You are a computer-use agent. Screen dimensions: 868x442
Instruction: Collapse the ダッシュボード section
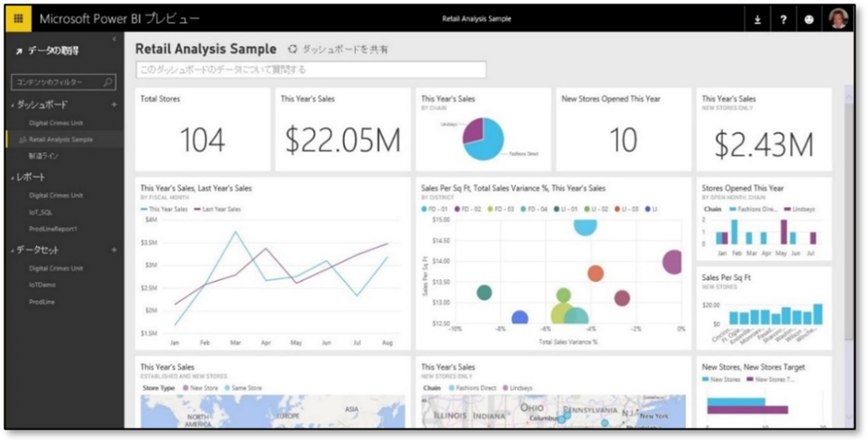12,105
